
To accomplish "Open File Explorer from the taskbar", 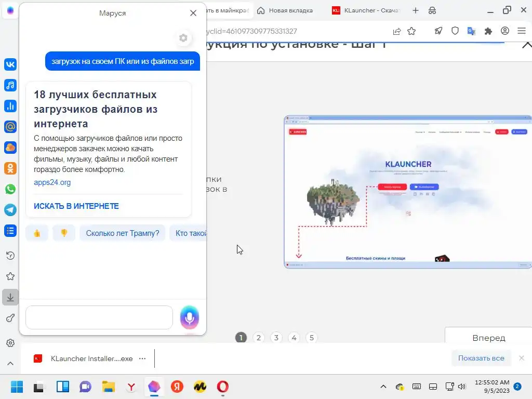I will (109, 387).
